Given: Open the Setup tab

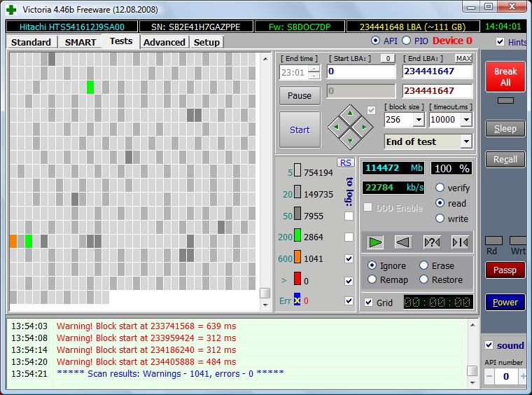Looking at the screenshot, I should 206,43.
